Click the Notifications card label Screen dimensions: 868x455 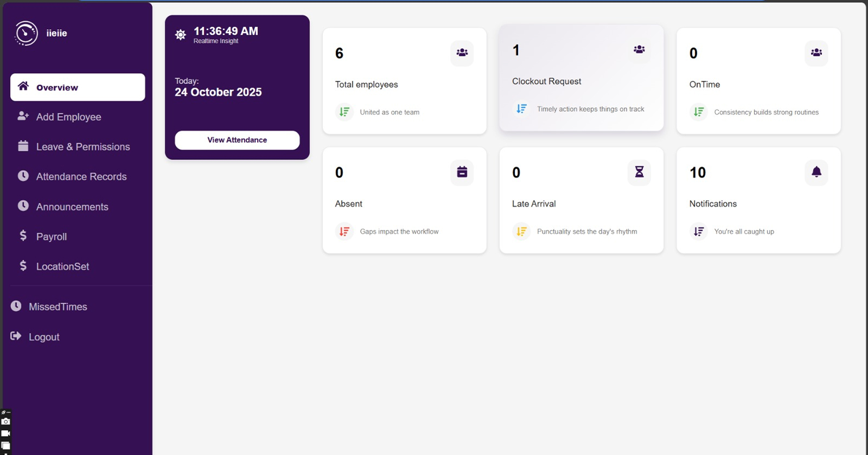[x=713, y=204]
